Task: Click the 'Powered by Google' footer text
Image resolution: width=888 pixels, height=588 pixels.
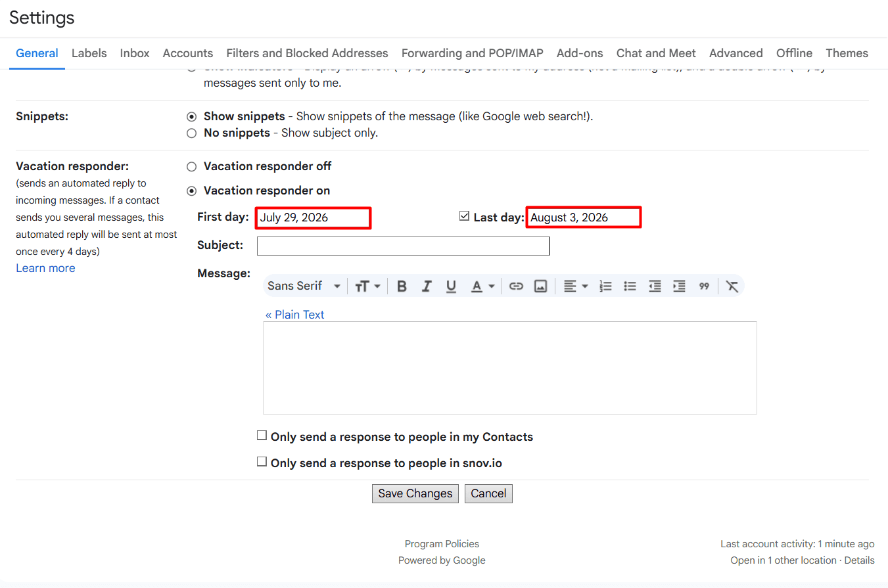Action: pos(442,560)
